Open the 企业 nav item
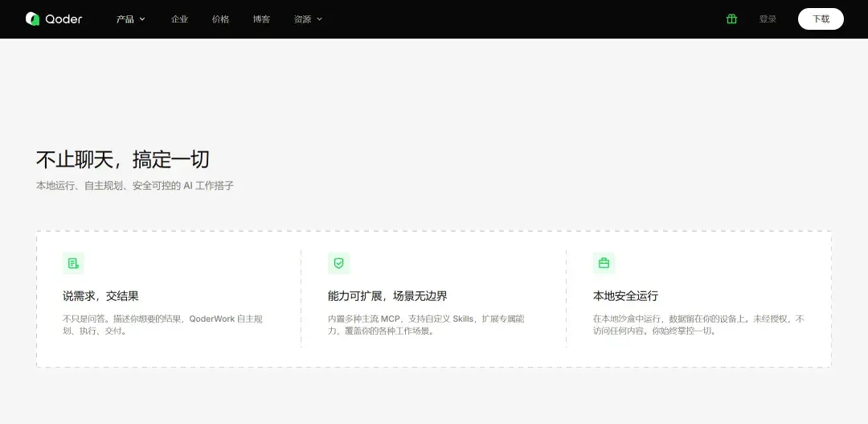This screenshot has height=424, width=868. click(179, 19)
